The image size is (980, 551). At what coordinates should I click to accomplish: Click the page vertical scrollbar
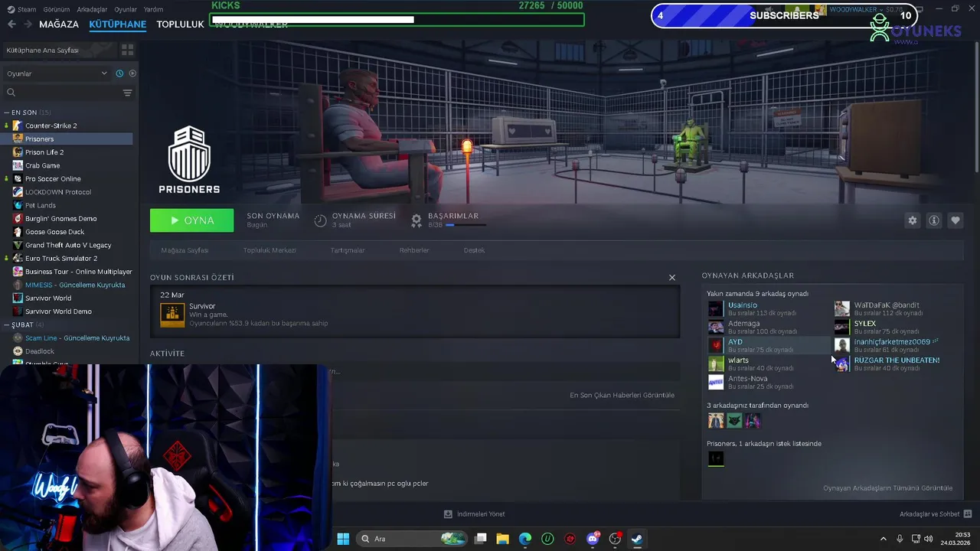point(977,107)
